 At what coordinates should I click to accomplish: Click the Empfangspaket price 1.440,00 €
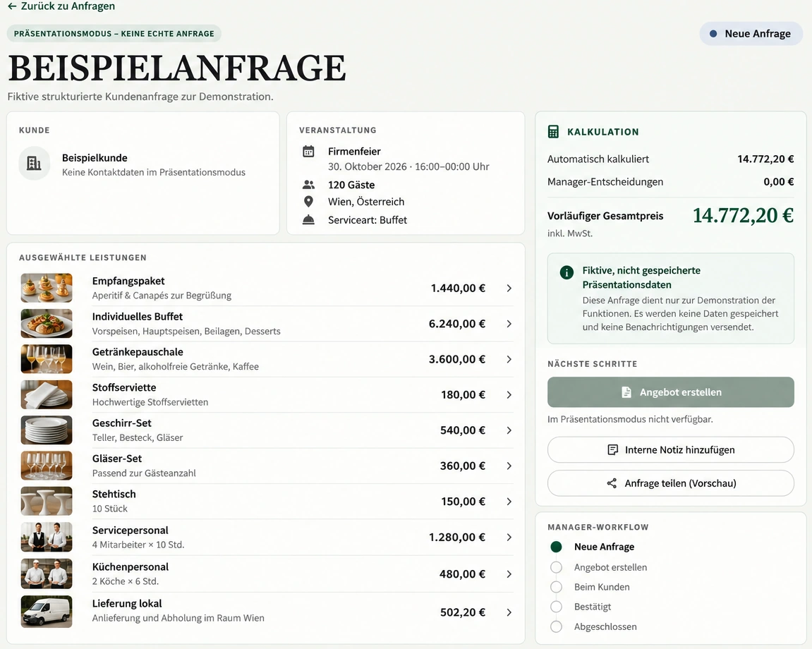pos(458,288)
